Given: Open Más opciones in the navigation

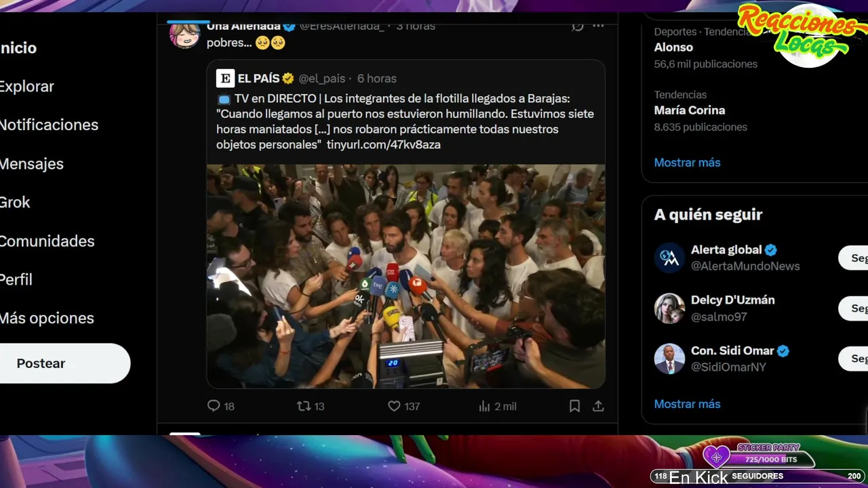Looking at the screenshot, I should point(46,318).
